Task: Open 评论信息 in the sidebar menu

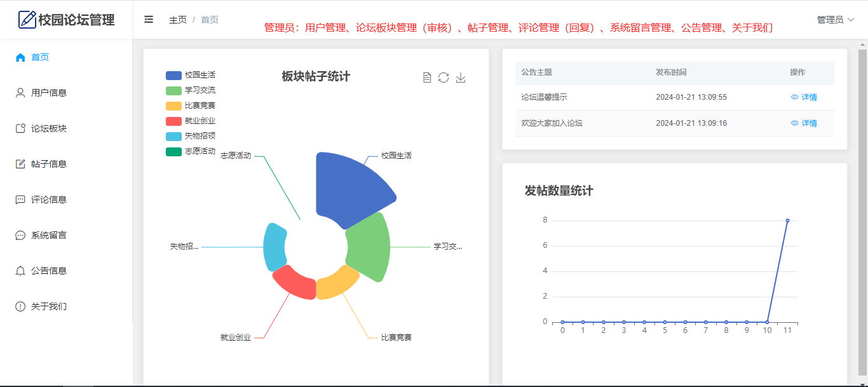Action: 66,200
